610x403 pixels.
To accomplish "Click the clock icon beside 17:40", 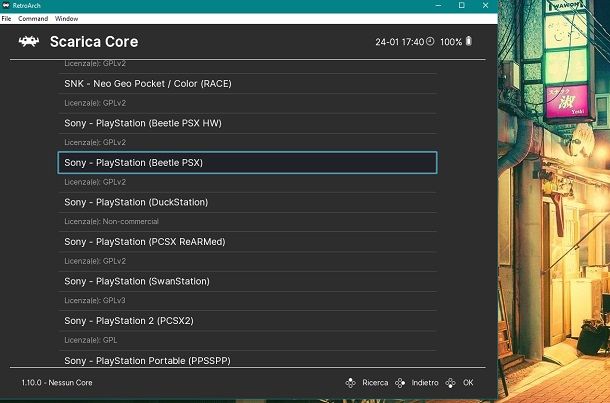I will pyautogui.click(x=430, y=41).
